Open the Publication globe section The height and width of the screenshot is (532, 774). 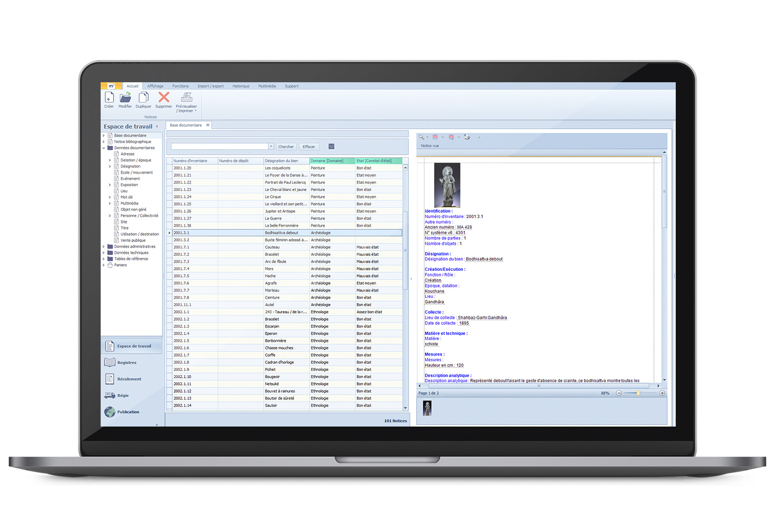[x=110, y=412]
